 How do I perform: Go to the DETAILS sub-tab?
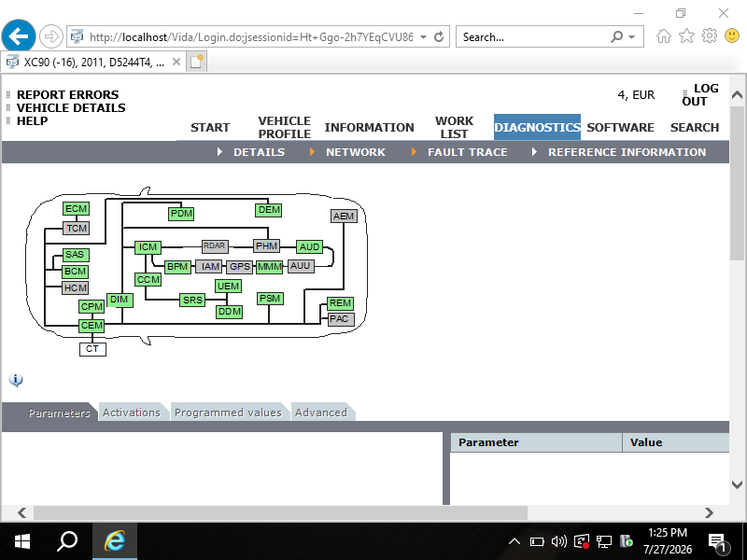coord(259,152)
